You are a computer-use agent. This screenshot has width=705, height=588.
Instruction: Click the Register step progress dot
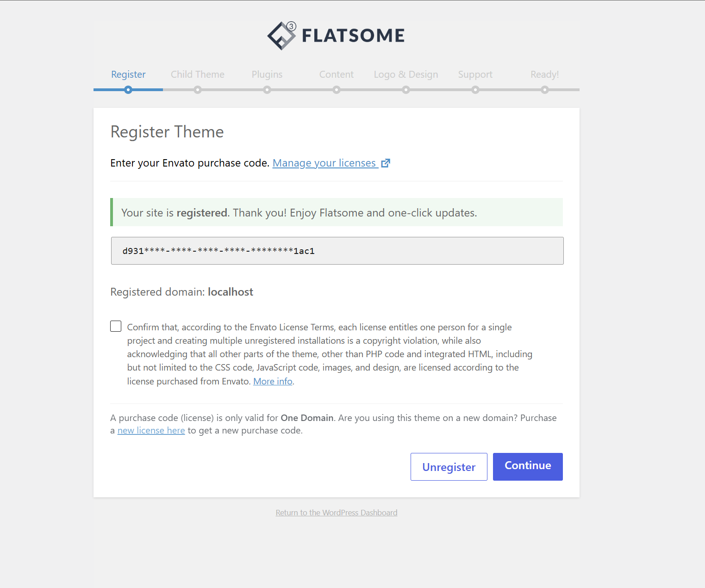click(x=128, y=90)
